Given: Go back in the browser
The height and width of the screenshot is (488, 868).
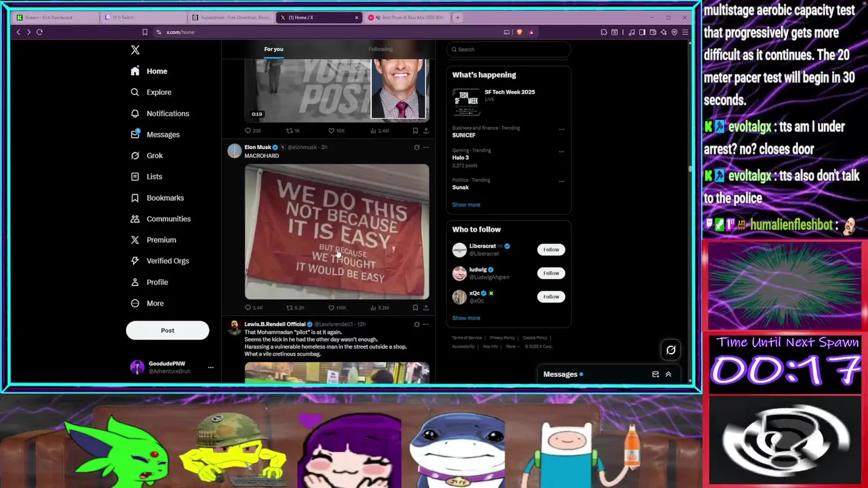Looking at the screenshot, I should (x=18, y=32).
